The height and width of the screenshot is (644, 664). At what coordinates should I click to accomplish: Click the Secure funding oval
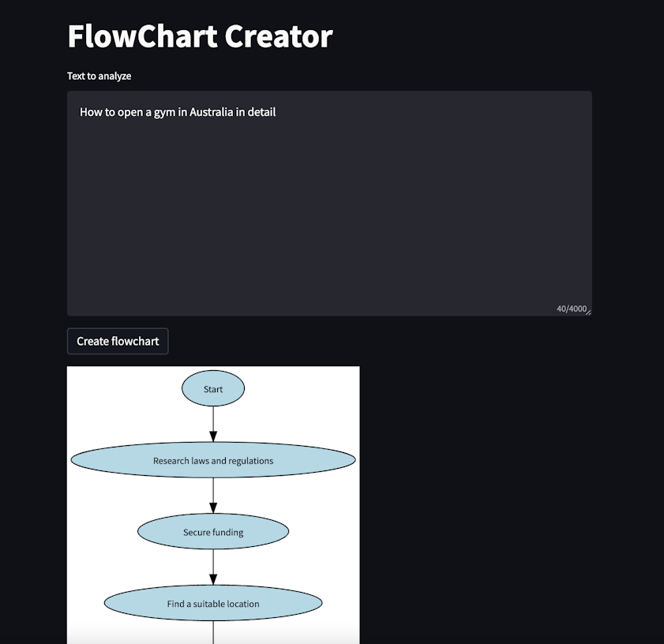[212, 532]
